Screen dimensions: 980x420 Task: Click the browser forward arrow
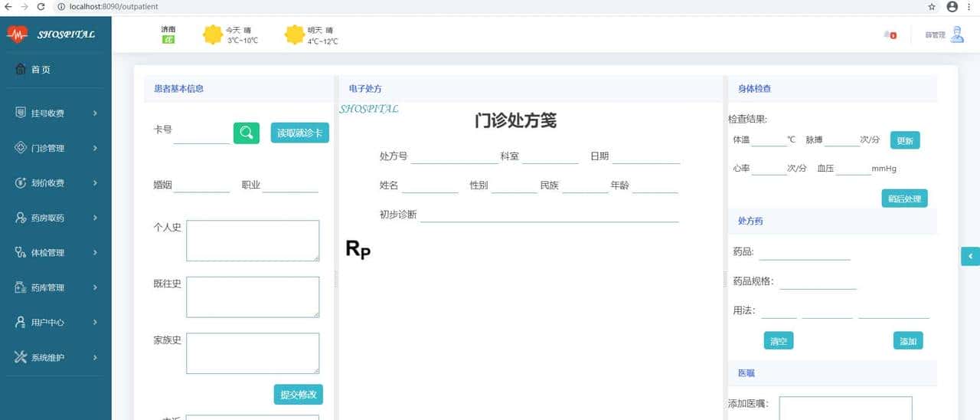(x=25, y=6)
